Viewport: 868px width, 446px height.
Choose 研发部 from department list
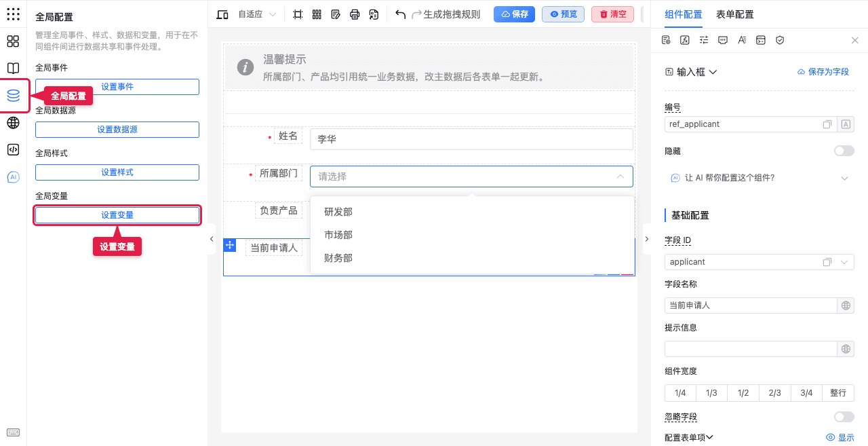click(472, 212)
